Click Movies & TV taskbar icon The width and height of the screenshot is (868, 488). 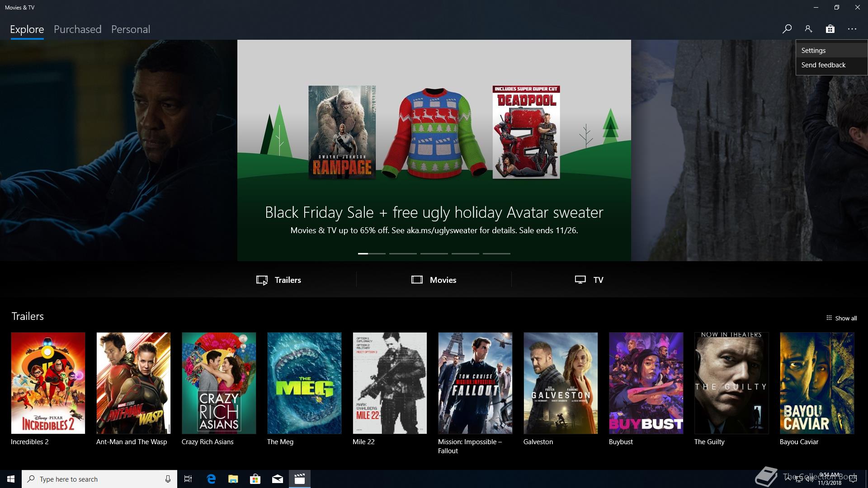pos(300,479)
